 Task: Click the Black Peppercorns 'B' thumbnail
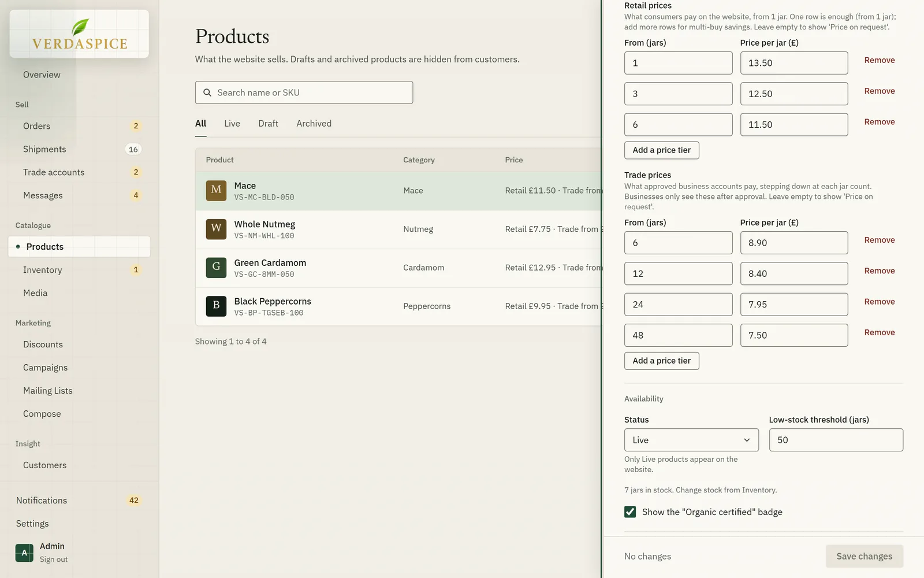tap(216, 306)
